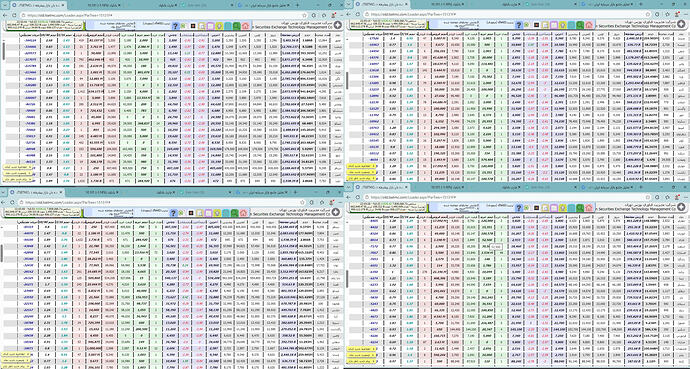Viewport: 690px width, 369px height.
Task: Click green magnifier search icon in top-right window
Action: point(580,25)
